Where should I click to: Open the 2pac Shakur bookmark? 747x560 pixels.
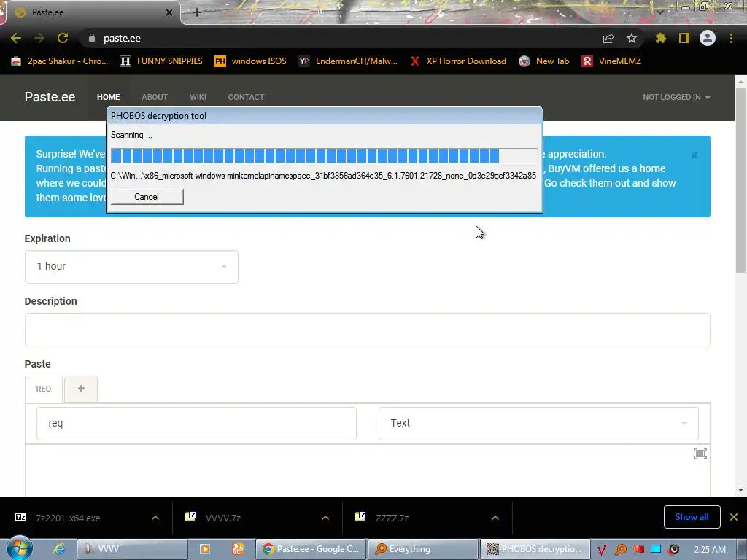coord(60,61)
